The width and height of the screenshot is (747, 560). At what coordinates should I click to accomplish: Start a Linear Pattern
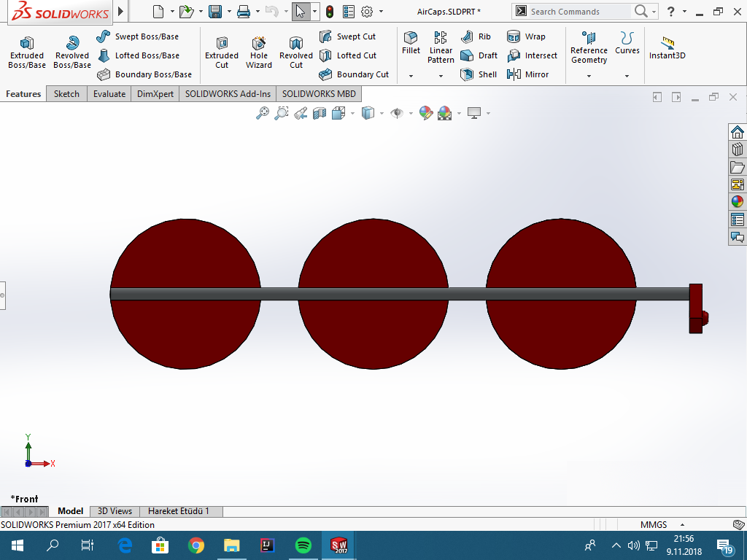[441, 47]
